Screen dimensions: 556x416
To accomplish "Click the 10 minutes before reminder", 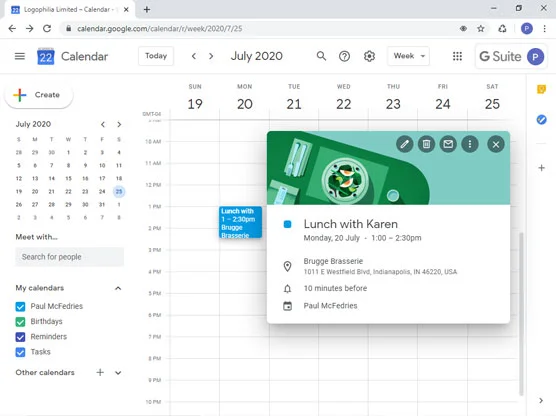I will (335, 288).
